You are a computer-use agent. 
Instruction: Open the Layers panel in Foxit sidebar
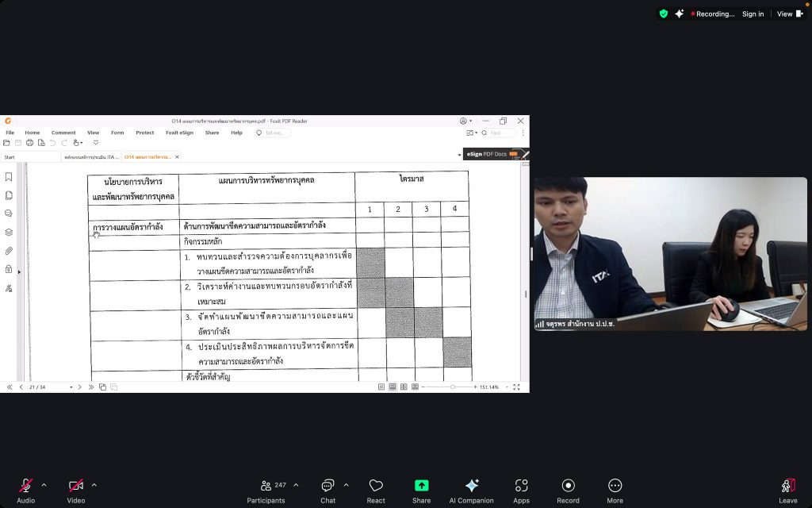click(9, 233)
